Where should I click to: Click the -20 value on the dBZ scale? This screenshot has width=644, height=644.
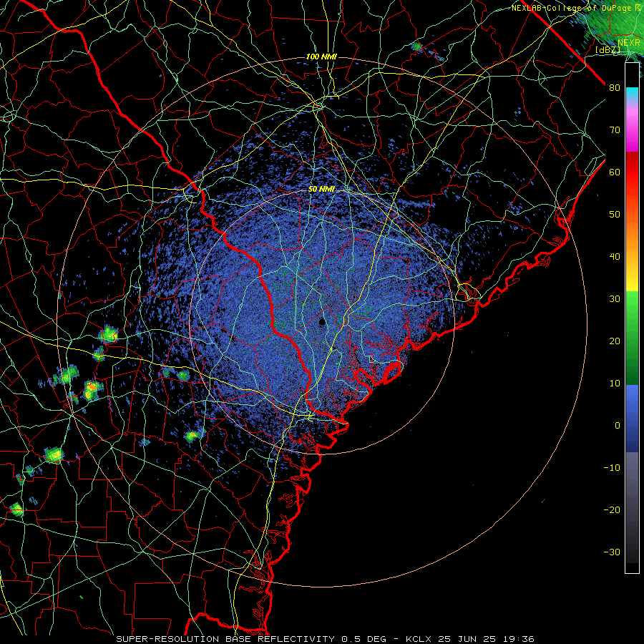pyautogui.click(x=612, y=509)
